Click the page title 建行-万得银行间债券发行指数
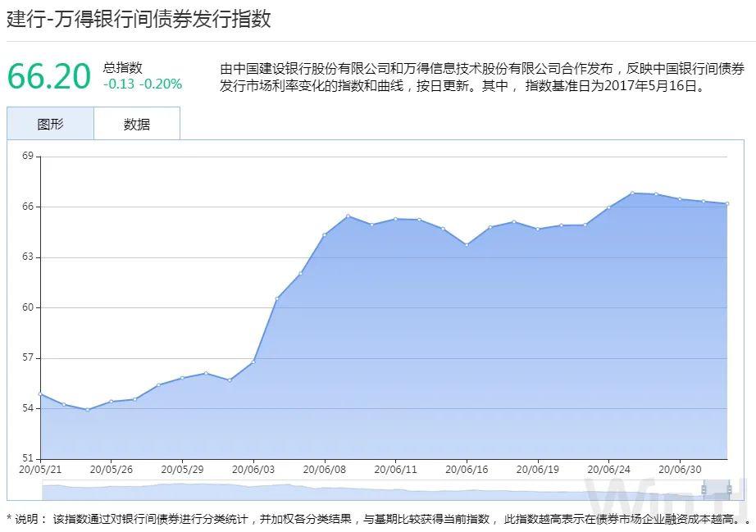 (x=139, y=20)
